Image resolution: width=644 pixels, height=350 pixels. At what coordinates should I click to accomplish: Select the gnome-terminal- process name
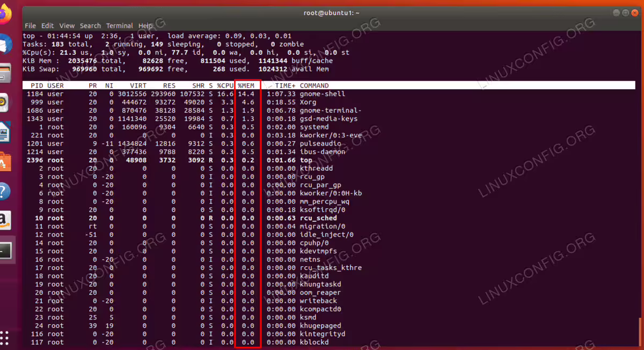331,111
